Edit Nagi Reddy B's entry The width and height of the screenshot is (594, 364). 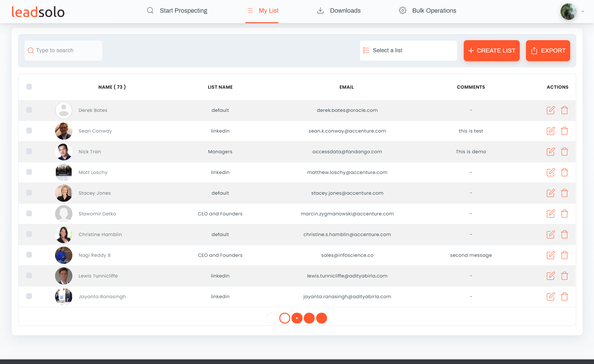pyautogui.click(x=550, y=255)
